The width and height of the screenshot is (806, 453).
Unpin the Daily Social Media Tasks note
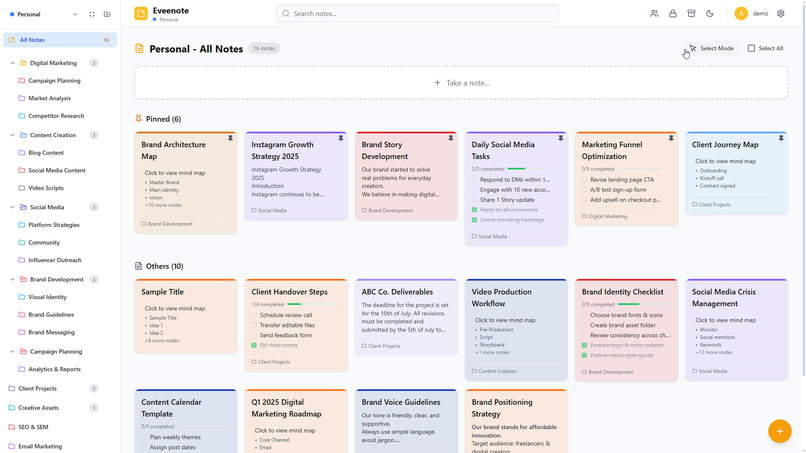(560, 138)
